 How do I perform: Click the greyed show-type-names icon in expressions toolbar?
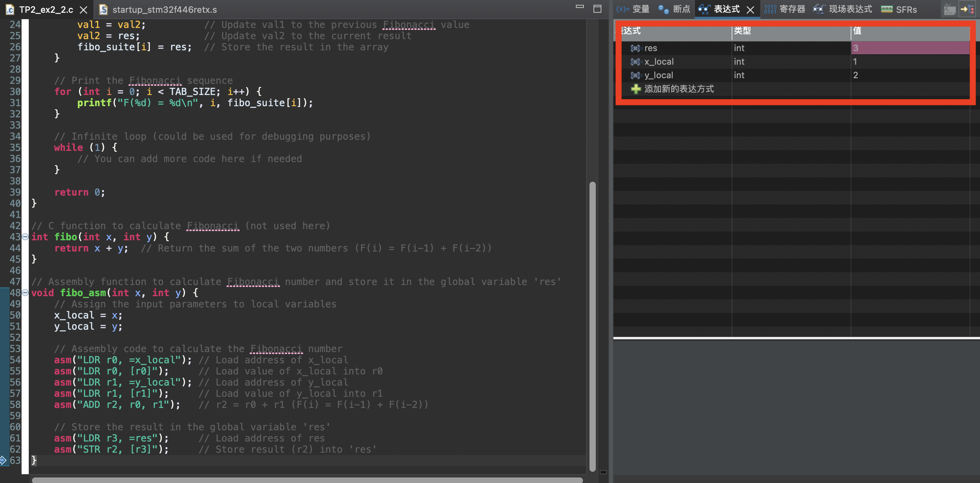pos(950,9)
